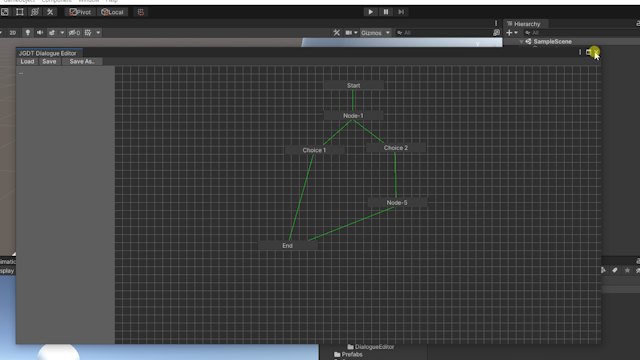The image size is (640, 360).
Task: Click the Step frame button
Action: [x=401, y=12]
